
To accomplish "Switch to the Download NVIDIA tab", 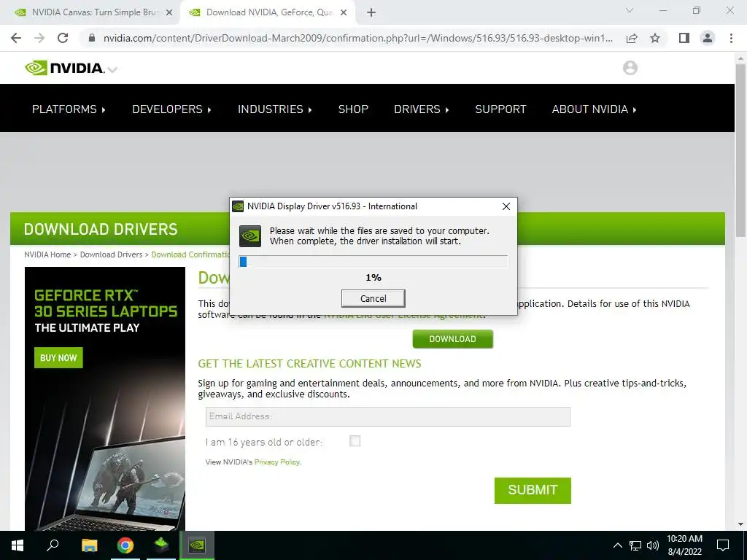I will tap(267, 13).
